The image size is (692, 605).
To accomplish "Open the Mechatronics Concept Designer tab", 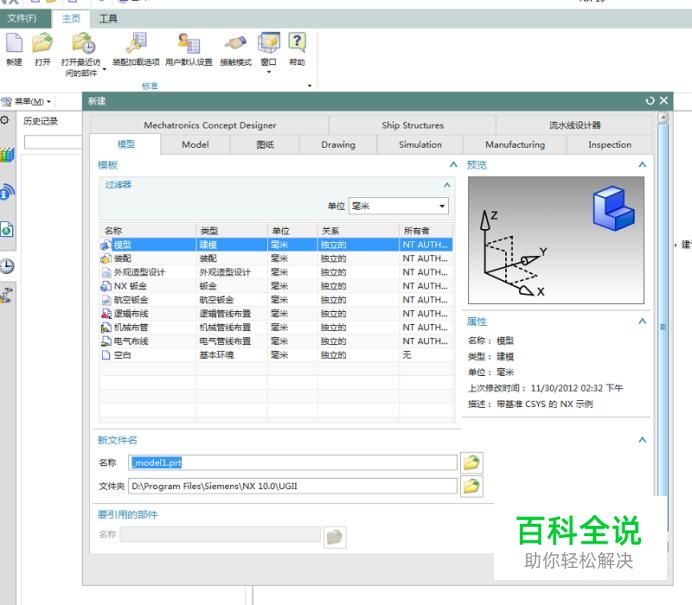I will click(x=210, y=125).
